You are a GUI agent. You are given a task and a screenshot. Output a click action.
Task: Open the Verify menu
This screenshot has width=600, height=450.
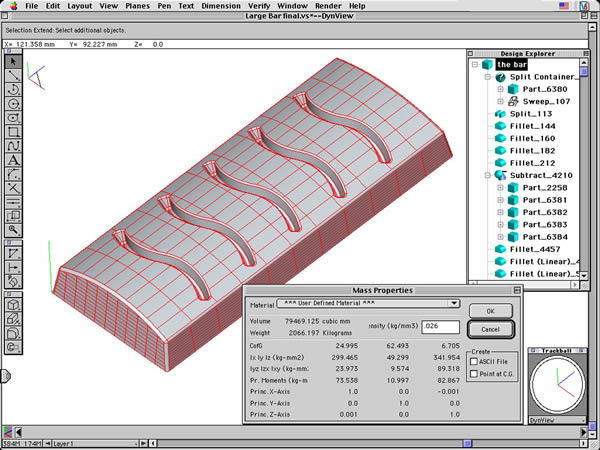258,6
